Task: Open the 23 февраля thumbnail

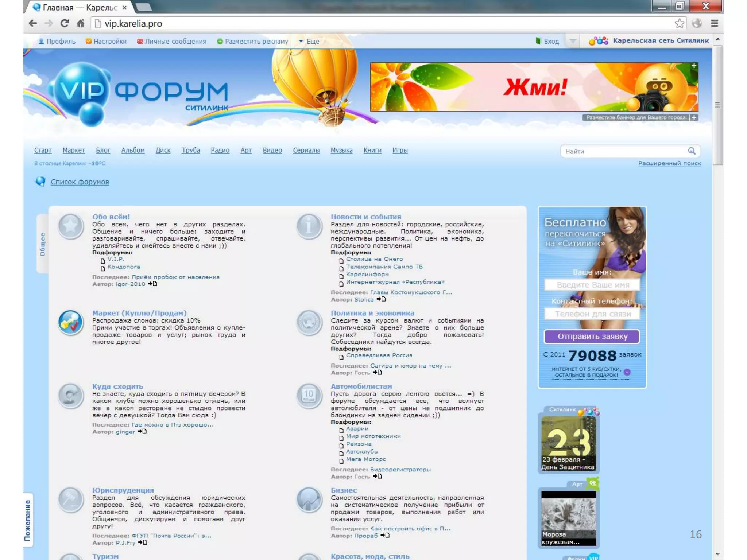Action: click(568, 443)
